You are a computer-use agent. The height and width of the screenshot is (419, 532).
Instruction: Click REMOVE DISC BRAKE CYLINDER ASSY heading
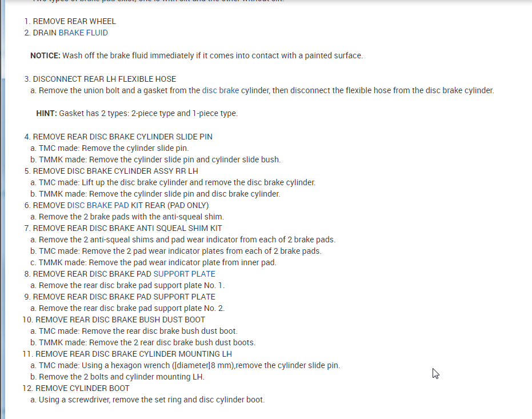coord(115,171)
